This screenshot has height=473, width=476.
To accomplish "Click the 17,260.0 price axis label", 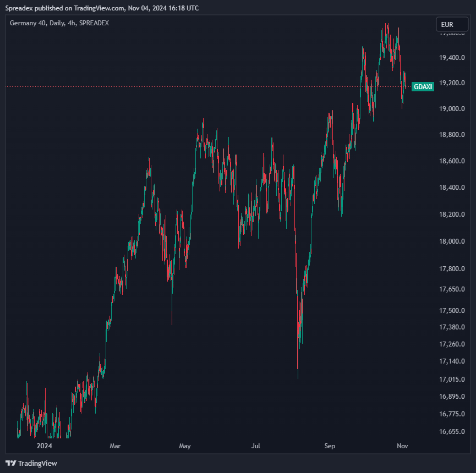I will coord(452,344).
